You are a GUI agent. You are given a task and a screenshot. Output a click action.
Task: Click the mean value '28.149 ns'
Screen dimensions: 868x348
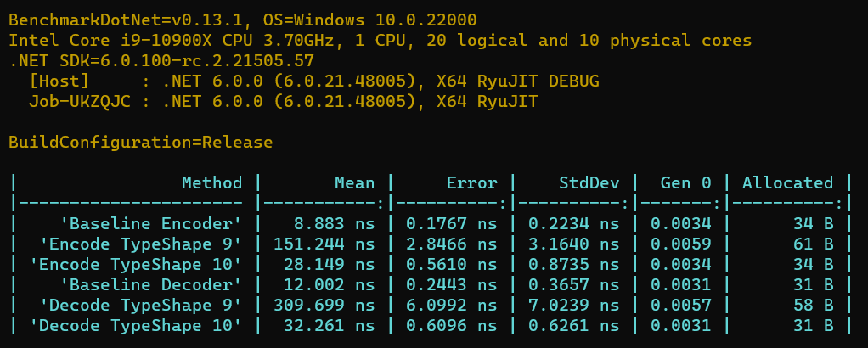point(330,265)
